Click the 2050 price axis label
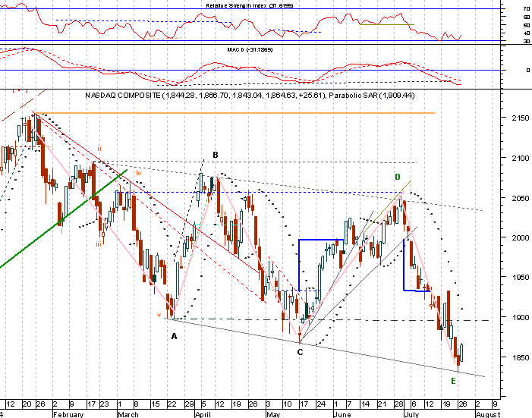532x418 pixels. [x=520, y=198]
